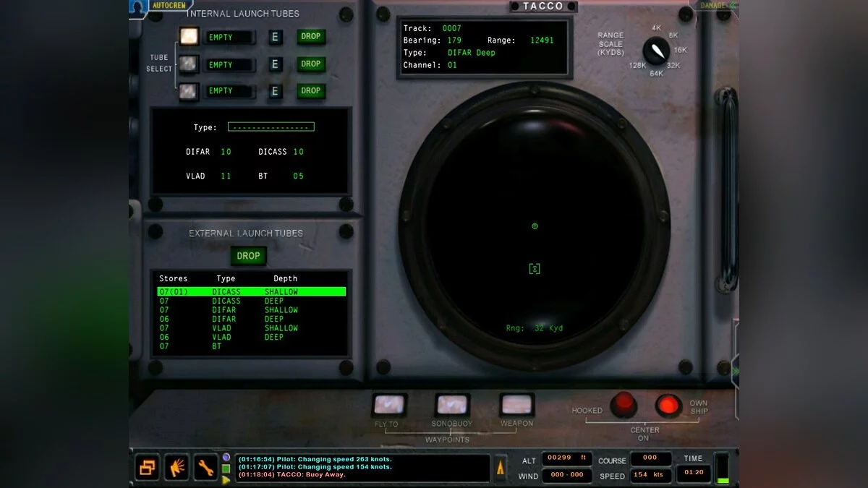Select the DICASS DEEP store row
The image size is (868, 488).
pyautogui.click(x=251, y=301)
